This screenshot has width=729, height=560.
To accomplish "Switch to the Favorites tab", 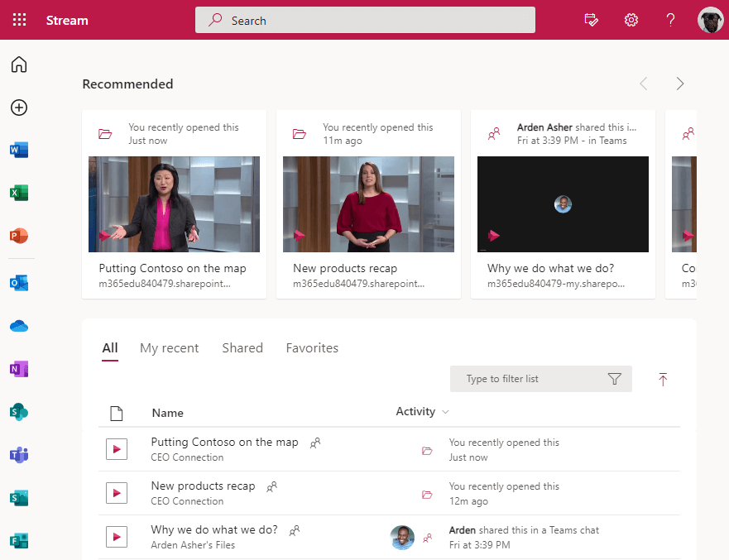I will pyautogui.click(x=312, y=347).
